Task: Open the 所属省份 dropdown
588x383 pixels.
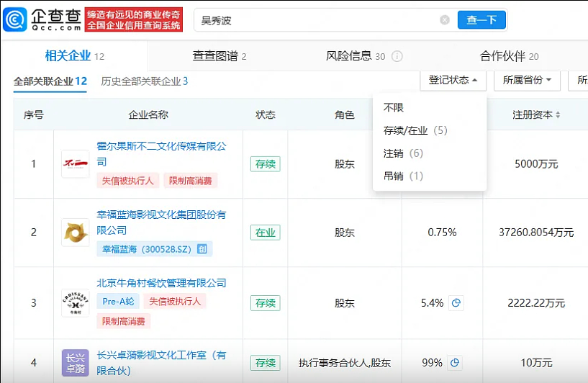Action: tap(527, 80)
